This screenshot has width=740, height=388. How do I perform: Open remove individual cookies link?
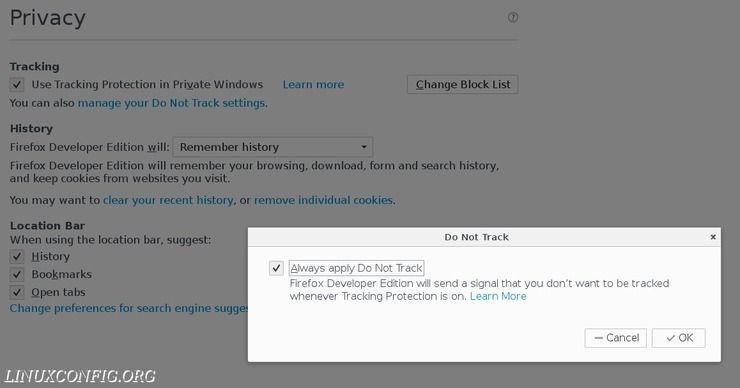coord(324,200)
